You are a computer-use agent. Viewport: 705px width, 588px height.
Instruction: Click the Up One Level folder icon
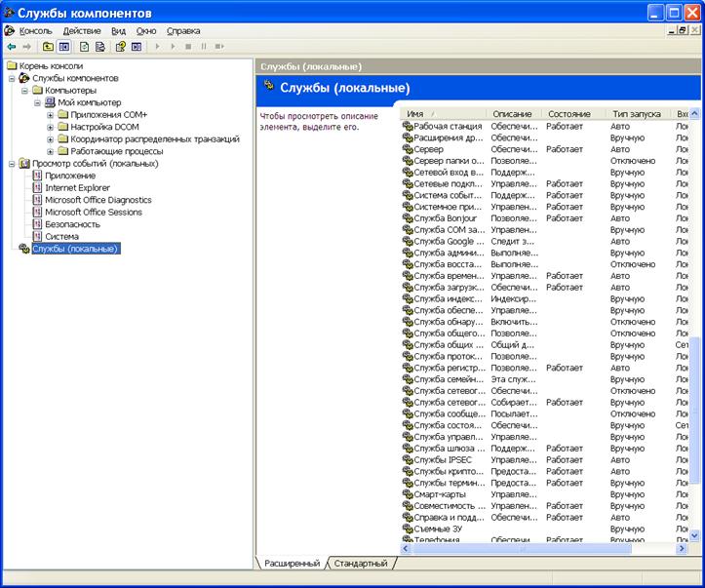point(48,46)
